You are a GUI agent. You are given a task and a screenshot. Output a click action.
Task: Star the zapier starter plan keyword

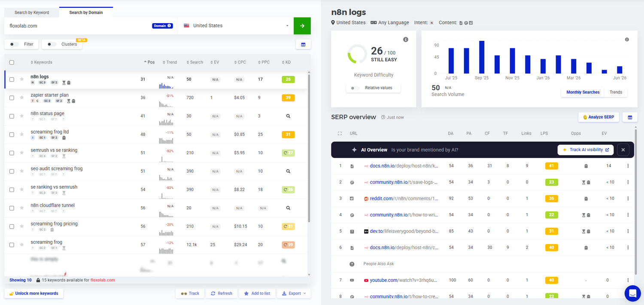click(x=22, y=98)
